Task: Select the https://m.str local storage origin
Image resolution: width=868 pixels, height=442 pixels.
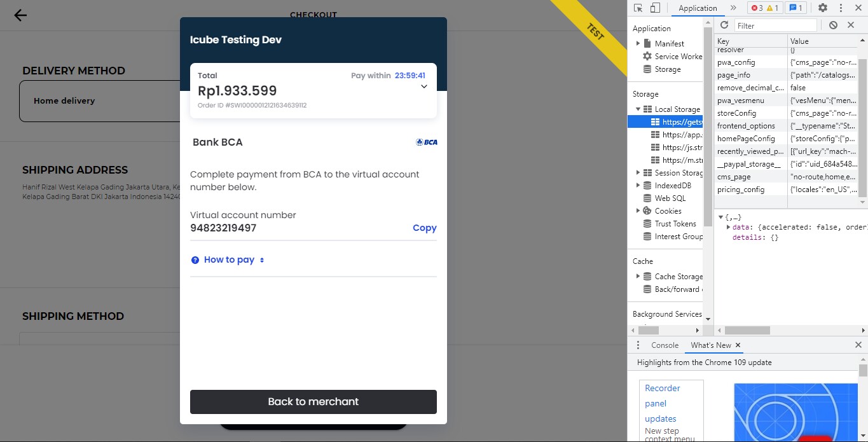Action: pyautogui.click(x=676, y=160)
